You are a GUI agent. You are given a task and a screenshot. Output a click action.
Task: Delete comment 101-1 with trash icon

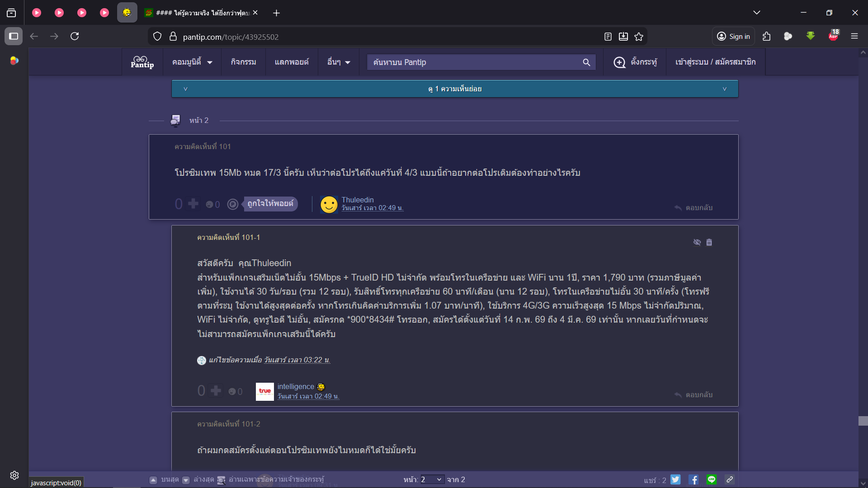[x=709, y=242]
